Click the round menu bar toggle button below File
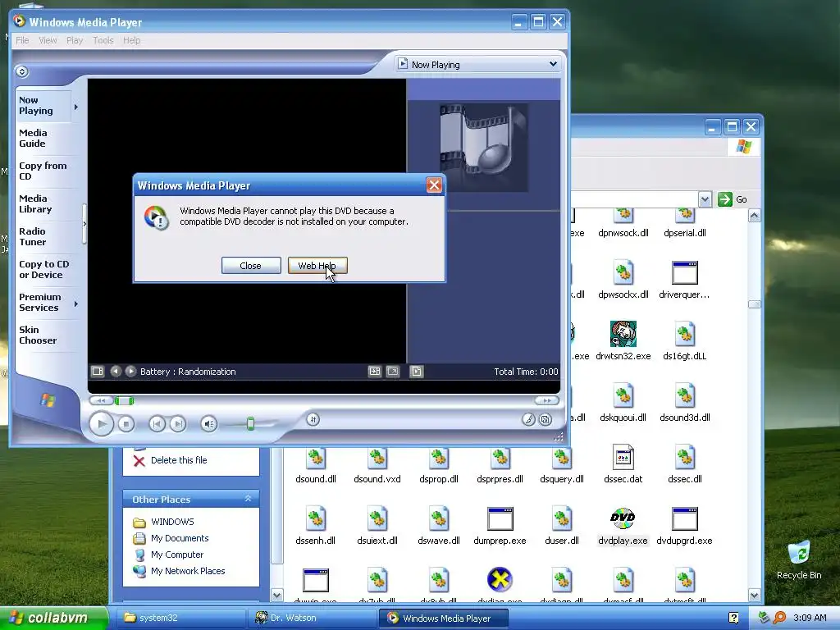Screen dimensions: 840x630 click(21, 71)
